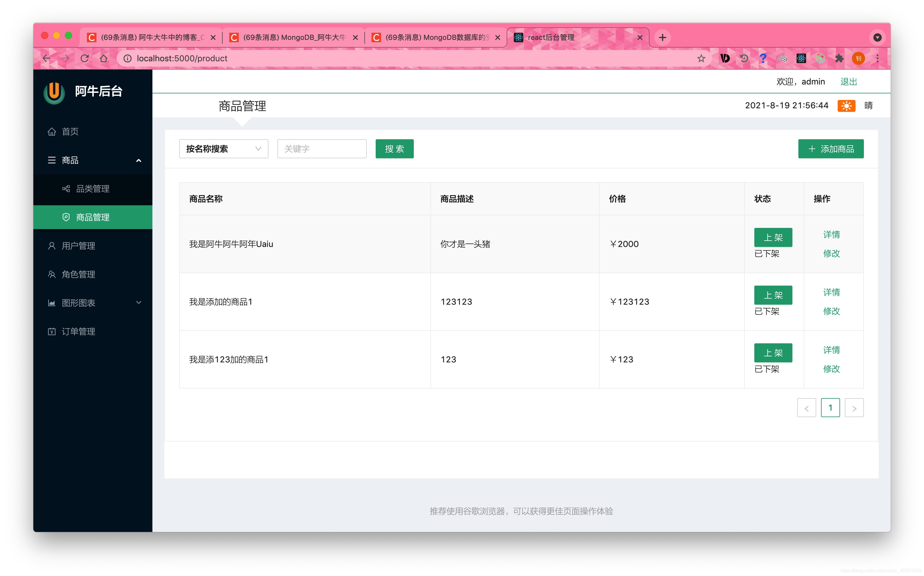The height and width of the screenshot is (576, 924).
Task: Click 上架 for 我是添123加的商品1
Action: [x=773, y=353]
